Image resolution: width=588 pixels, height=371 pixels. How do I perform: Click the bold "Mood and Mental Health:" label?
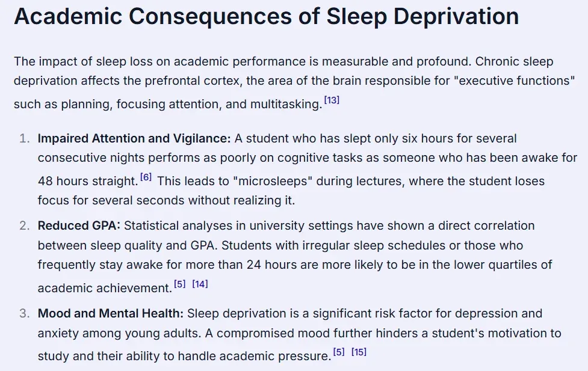[x=111, y=313]
